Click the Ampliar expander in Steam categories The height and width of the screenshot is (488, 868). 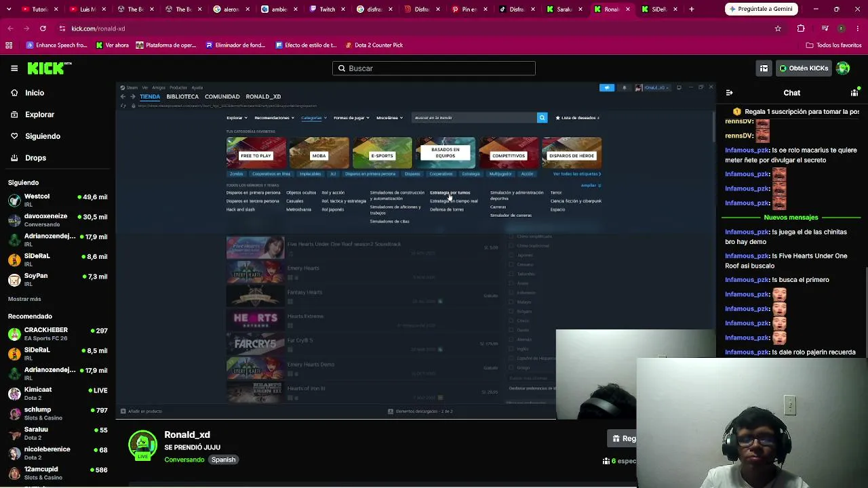591,186
